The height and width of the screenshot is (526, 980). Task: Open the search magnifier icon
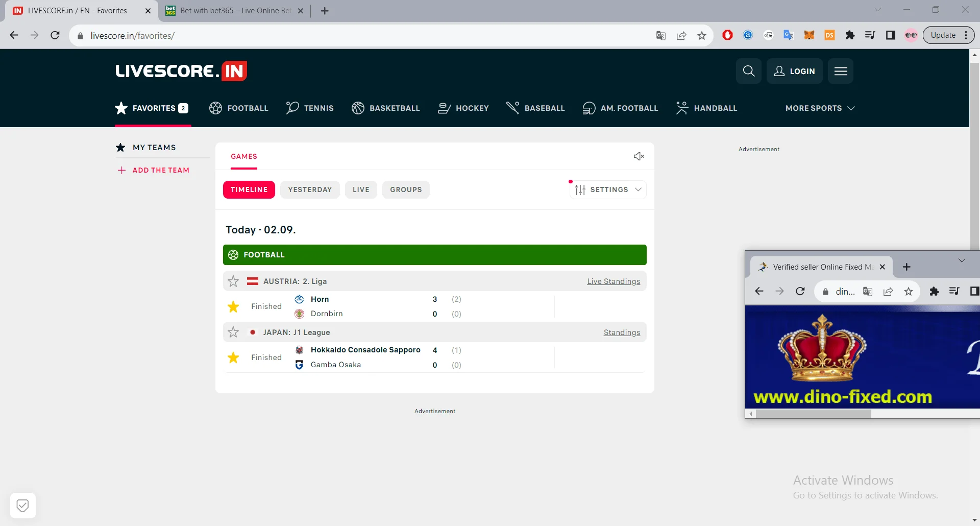coord(748,71)
